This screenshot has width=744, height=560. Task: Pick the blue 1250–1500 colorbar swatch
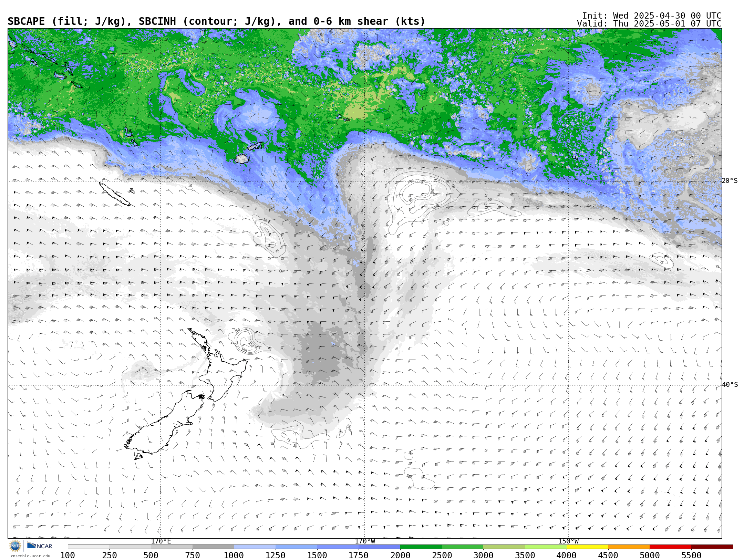(x=296, y=547)
